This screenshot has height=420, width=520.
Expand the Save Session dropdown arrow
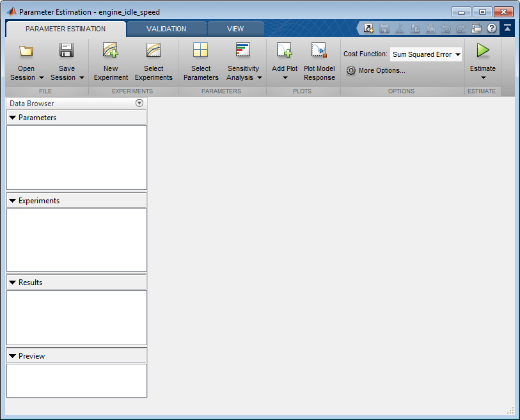tap(82, 77)
